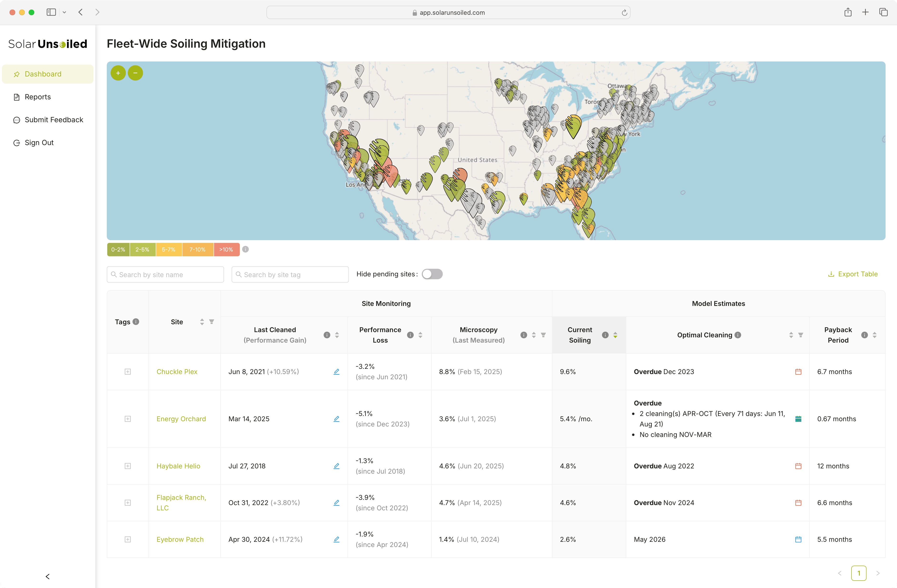Toggle Hide pending sites switch
The width and height of the screenshot is (897, 588).
[432, 274]
